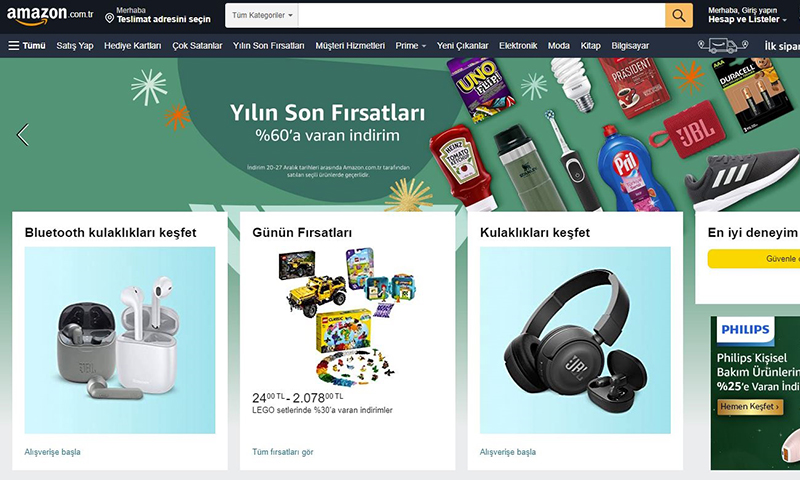Open the Philips logo advertisement

(745, 330)
